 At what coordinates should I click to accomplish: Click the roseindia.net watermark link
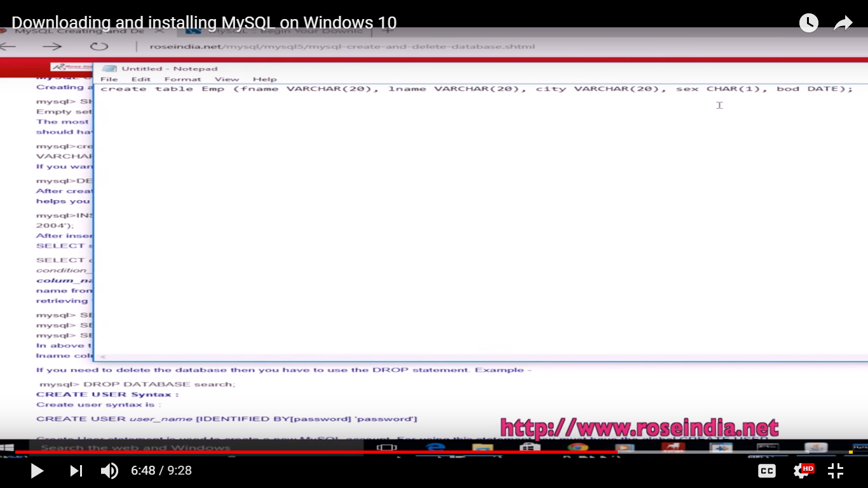(x=639, y=428)
